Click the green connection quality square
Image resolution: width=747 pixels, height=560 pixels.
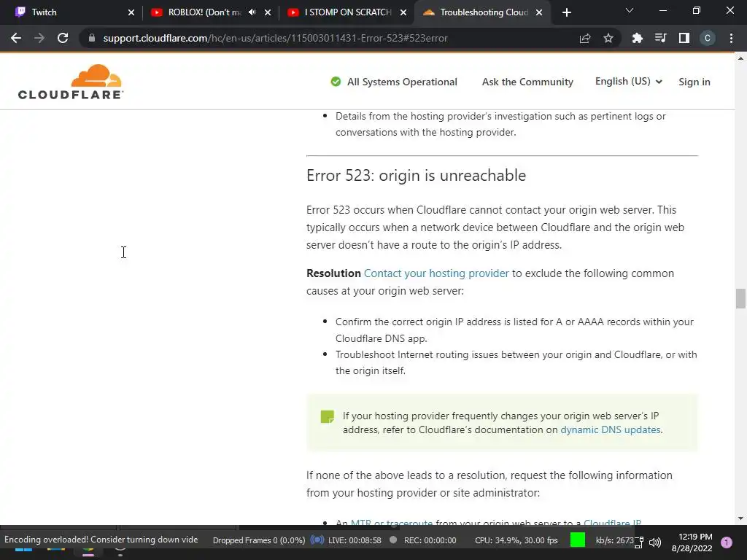578,540
